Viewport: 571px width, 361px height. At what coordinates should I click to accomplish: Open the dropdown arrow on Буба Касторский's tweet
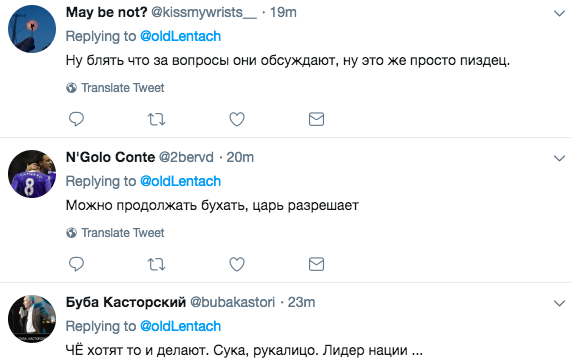[x=559, y=303]
